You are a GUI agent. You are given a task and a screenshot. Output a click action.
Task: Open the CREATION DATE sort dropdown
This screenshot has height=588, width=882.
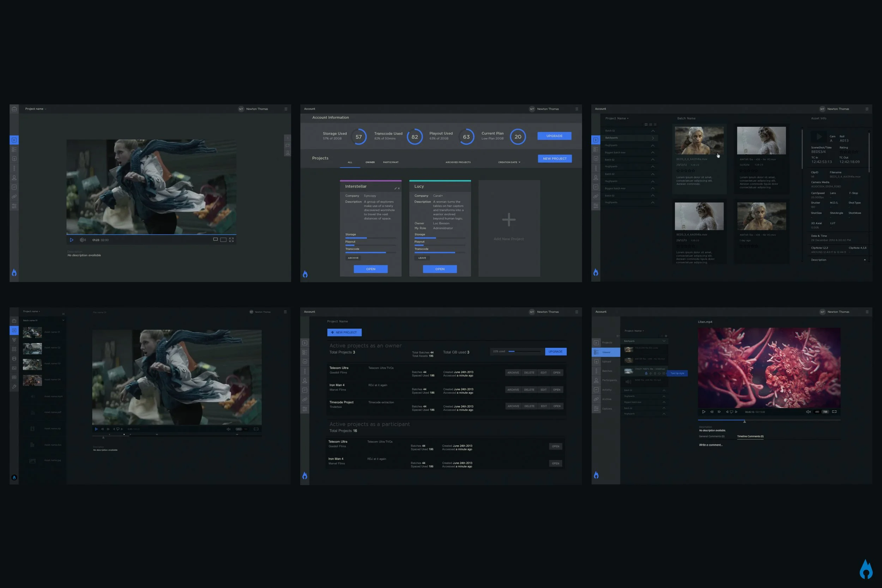[x=509, y=162]
